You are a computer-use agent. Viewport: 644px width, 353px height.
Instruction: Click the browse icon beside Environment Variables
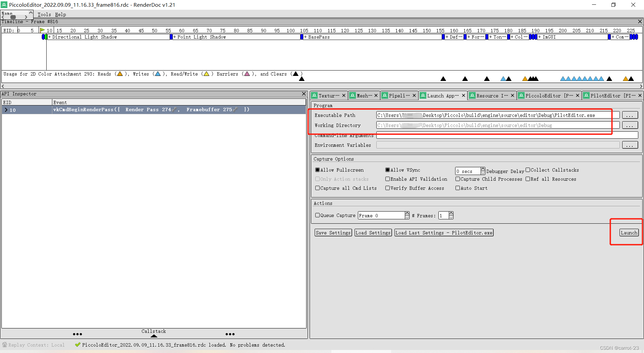[630, 145]
